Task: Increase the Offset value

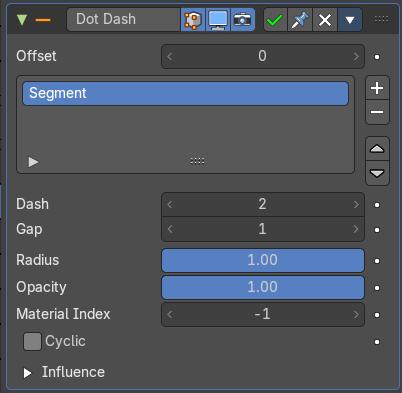Action: point(356,56)
